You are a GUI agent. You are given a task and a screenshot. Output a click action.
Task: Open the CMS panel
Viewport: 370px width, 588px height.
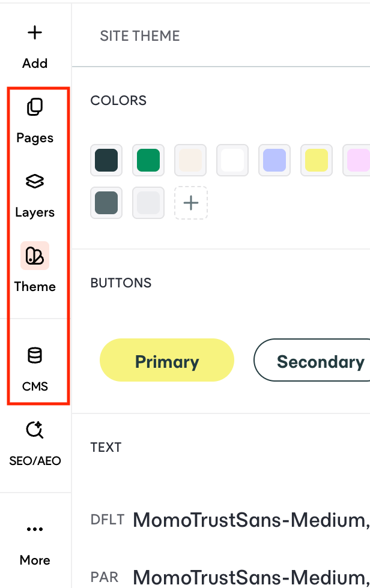tap(35, 366)
